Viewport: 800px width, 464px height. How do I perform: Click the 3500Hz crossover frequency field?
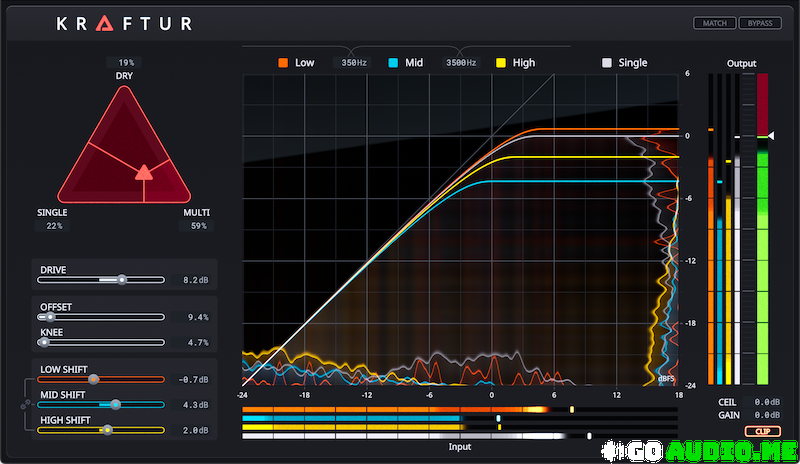[x=461, y=63]
